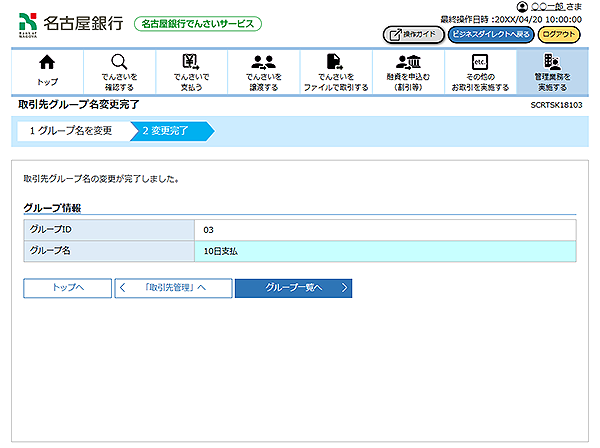The width and height of the screenshot is (600, 448).
Task: Navigate to グループ一覧へ button
Action: (x=293, y=288)
